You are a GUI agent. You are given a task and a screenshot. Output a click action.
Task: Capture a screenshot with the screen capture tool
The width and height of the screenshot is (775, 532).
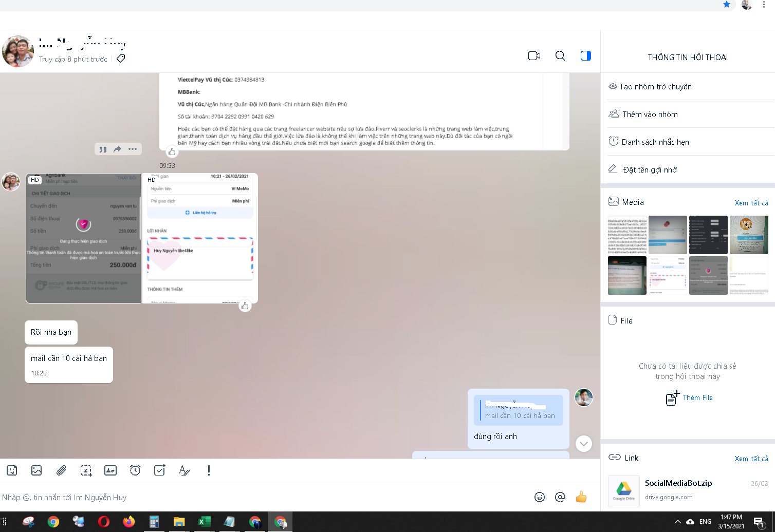pos(86,470)
